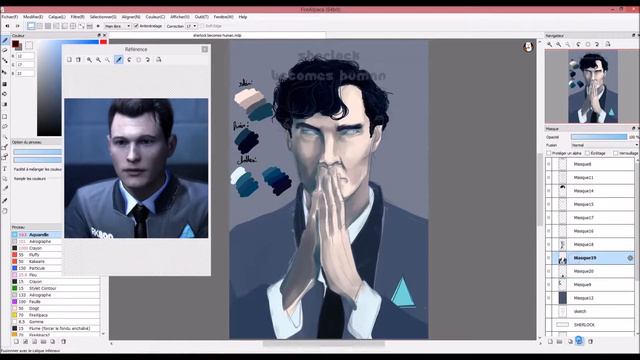Flip icon in Reference window toolbar
This screenshot has height=360, width=640.
point(158,60)
